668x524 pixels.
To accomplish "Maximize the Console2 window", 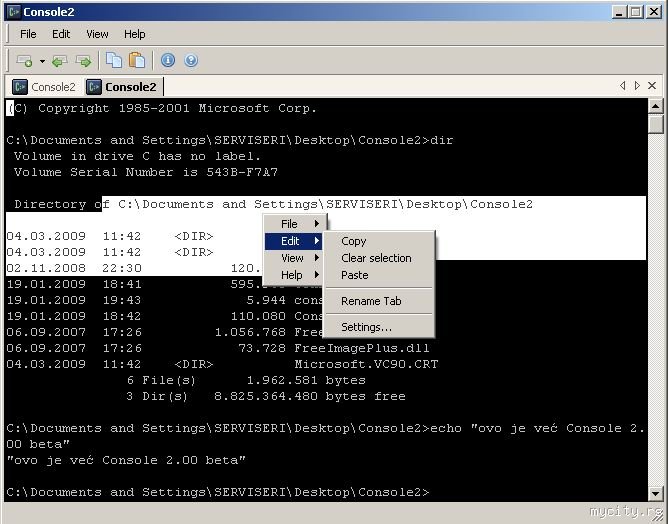I will point(636,12).
